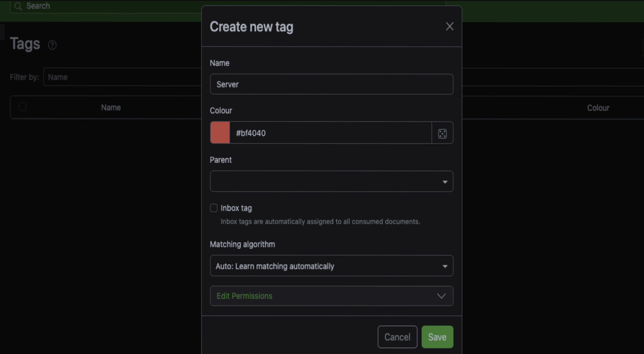Click the magnifier icon in Search bar
644x354 pixels.
click(18, 6)
